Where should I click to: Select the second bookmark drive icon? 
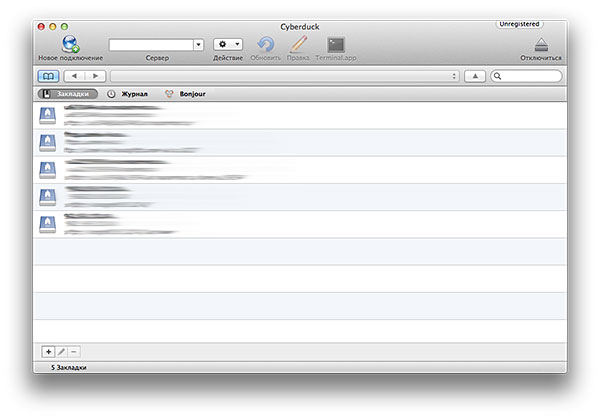click(x=47, y=143)
